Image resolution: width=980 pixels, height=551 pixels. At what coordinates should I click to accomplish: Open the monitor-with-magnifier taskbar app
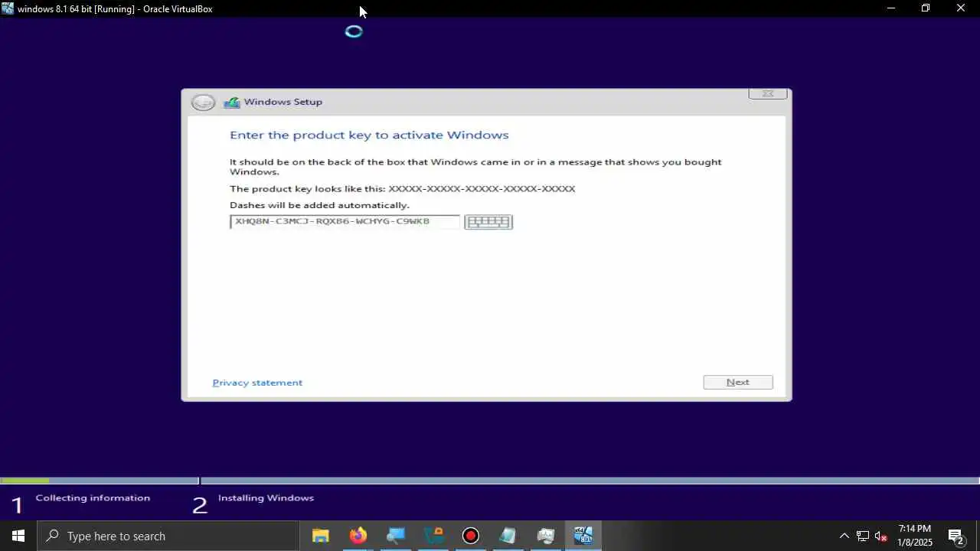[x=396, y=536]
